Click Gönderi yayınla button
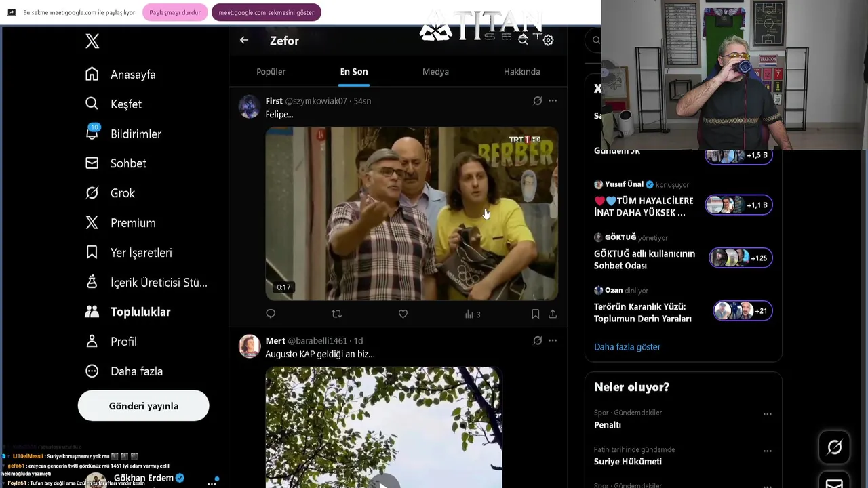868x488 pixels. point(143,406)
